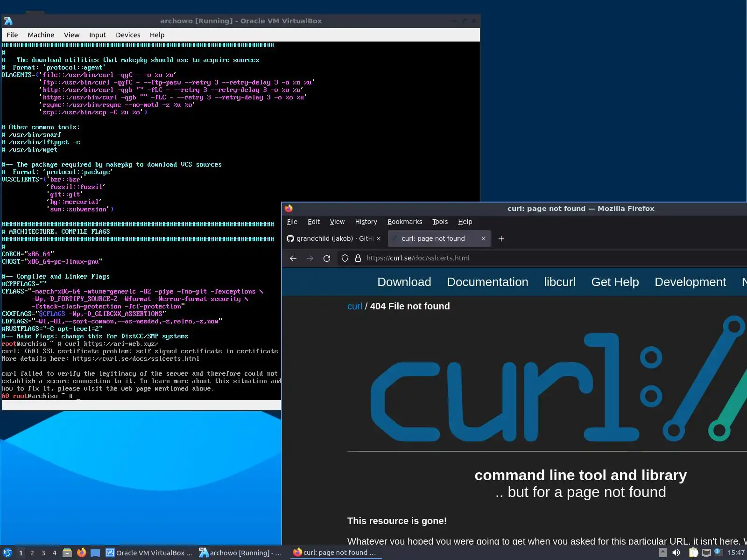
Task: Open the Input menu in VirtualBox
Action: click(98, 35)
